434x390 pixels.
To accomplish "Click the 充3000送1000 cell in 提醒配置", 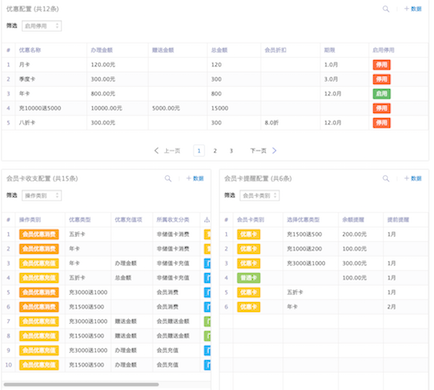I will 306,263.
